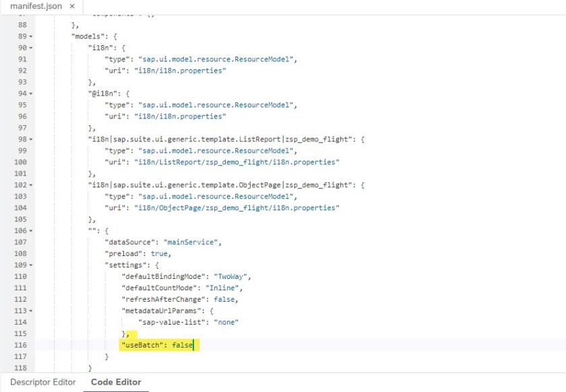Click the "preload" key on line 108

(123, 254)
